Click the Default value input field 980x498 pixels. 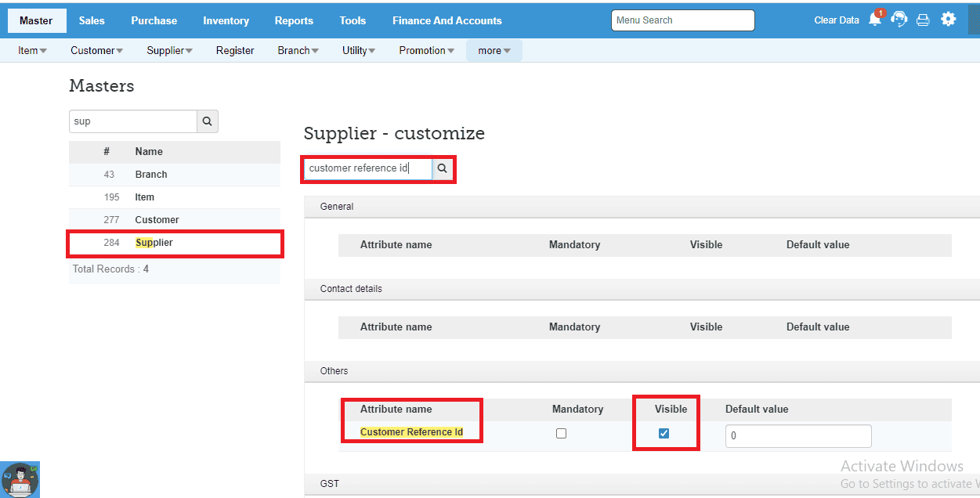click(797, 436)
